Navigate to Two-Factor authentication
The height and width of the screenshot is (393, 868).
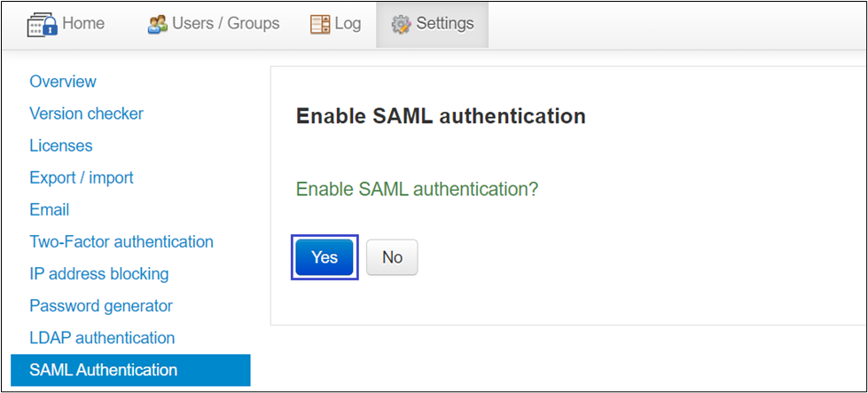pyautogui.click(x=121, y=241)
